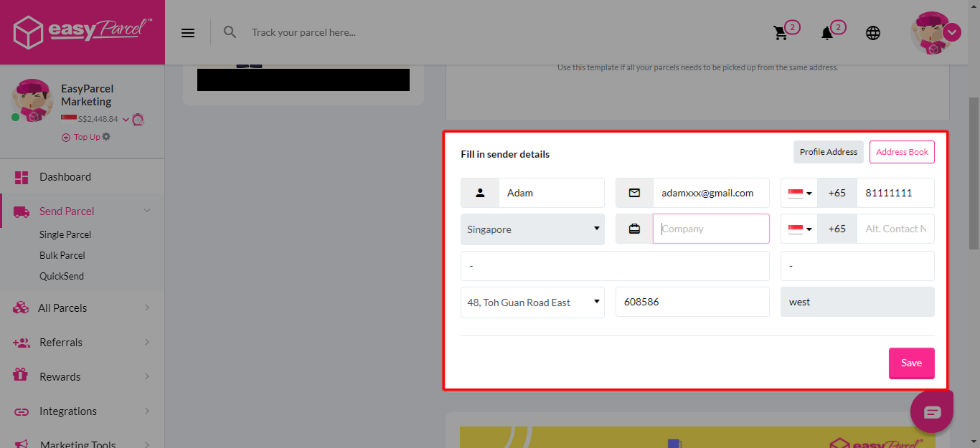980x448 pixels.
Task: Select the Rewards gift icon in sidebar
Action: tap(20, 376)
